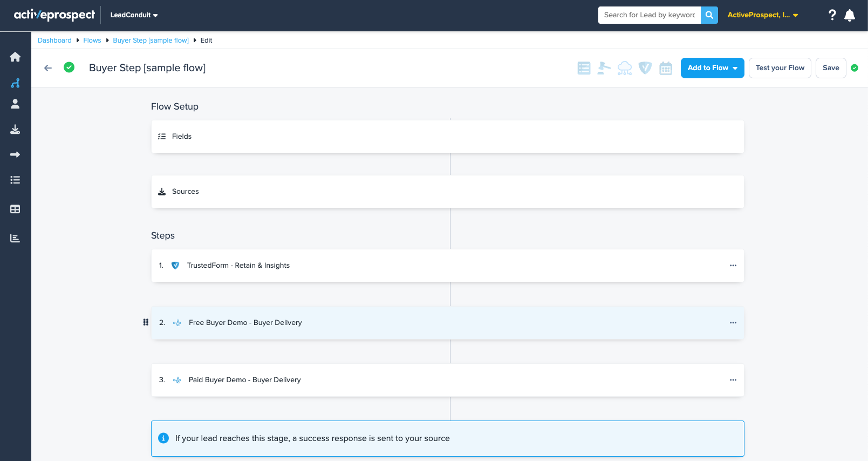Click the Edit breadcrumb text

pyautogui.click(x=207, y=40)
